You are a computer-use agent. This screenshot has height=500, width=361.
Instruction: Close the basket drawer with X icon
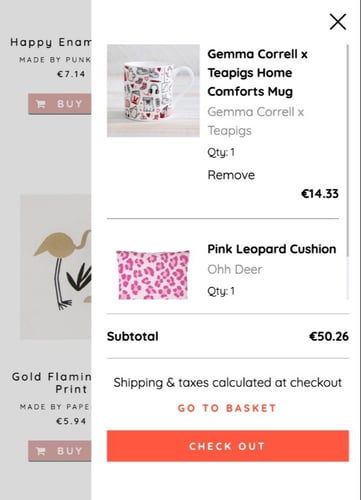coord(338,22)
